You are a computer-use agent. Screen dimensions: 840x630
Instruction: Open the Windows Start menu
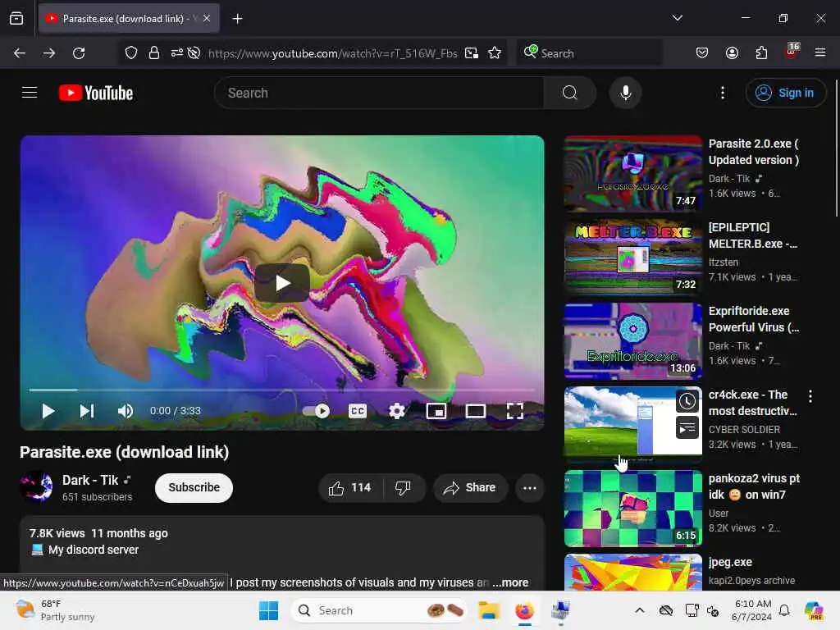click(268, 610)
